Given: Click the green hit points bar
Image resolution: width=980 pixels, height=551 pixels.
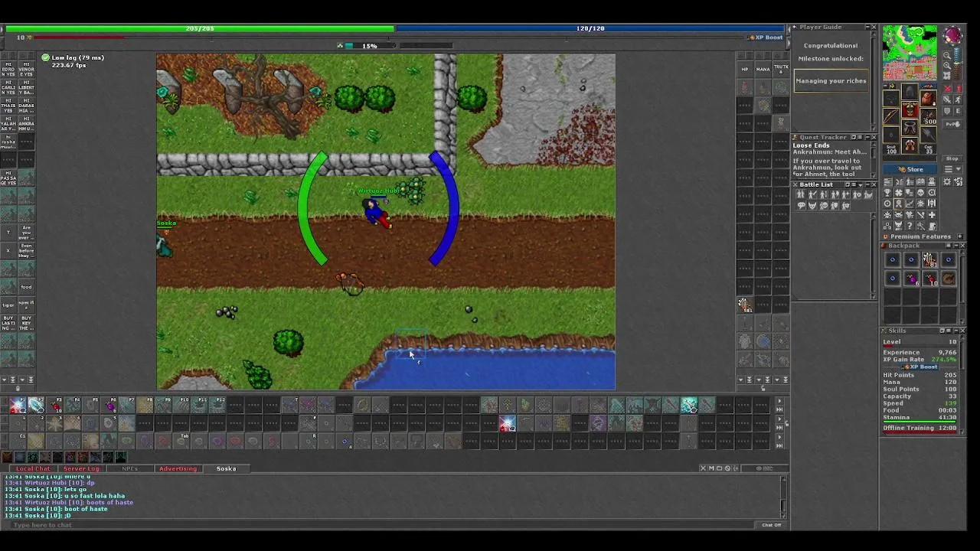Looking at the screenshot, I should click(199, 28).
